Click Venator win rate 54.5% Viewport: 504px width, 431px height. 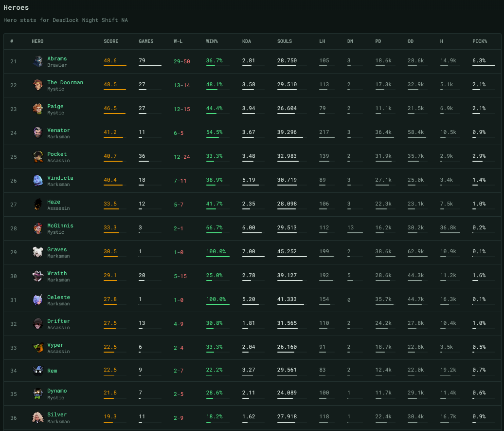[214, 132]
